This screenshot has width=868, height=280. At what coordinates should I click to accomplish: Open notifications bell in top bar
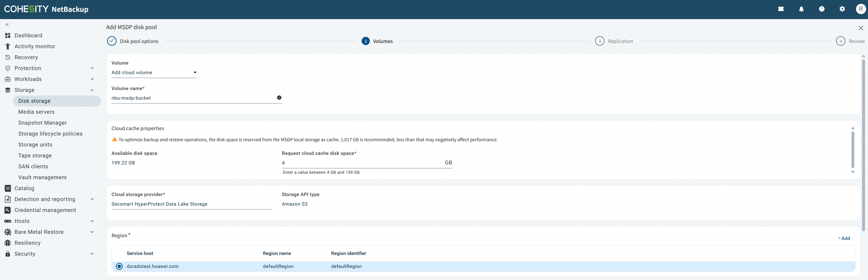(x=801, y=9)
